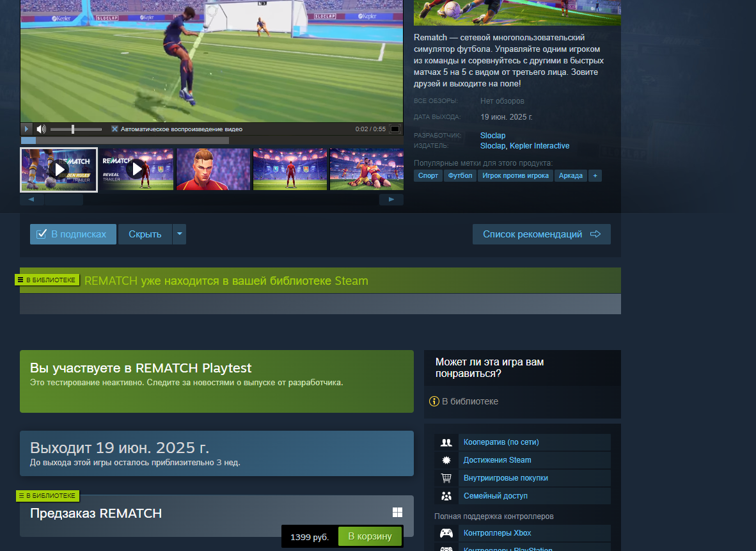Image resolution: width=756 pixels, height=551 pixels.
Task: Select the Спорт tag
Action: [x=428, y=175]
